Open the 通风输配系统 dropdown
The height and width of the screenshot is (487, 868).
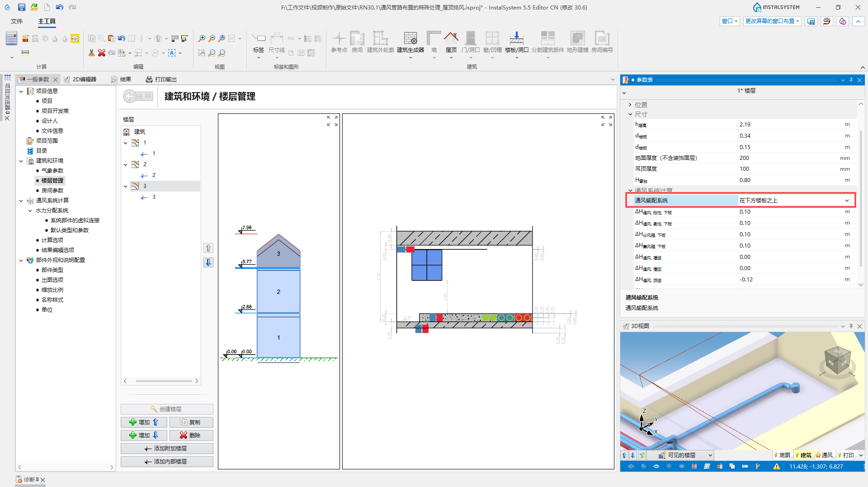tap(847, 201)
